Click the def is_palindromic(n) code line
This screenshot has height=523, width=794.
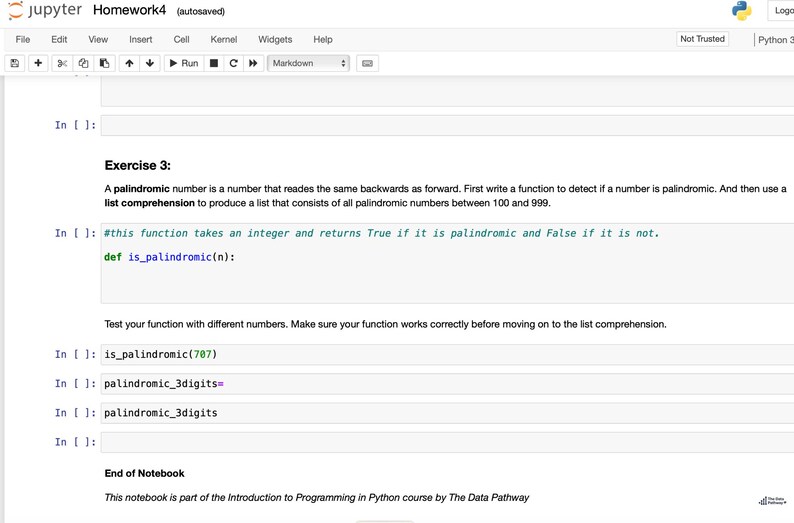point(170,257)
